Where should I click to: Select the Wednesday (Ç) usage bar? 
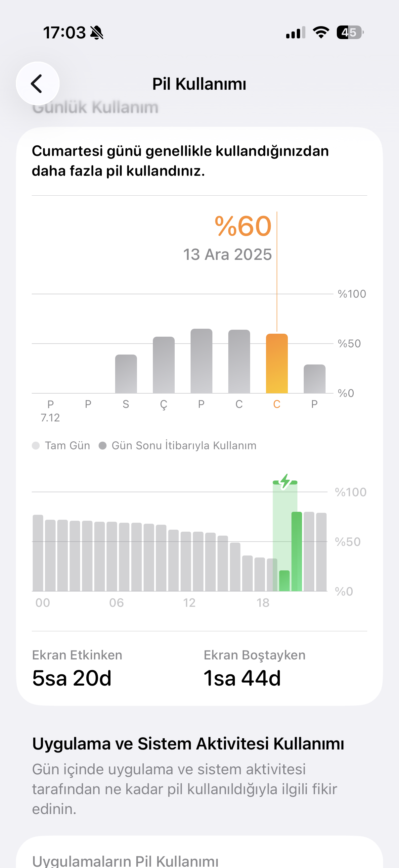click(164, 365)
